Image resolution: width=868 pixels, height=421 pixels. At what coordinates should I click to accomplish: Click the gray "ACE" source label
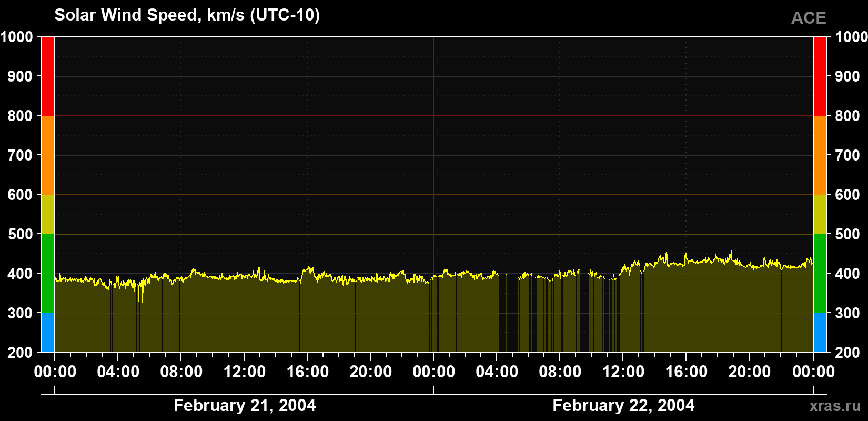[809, 18]
